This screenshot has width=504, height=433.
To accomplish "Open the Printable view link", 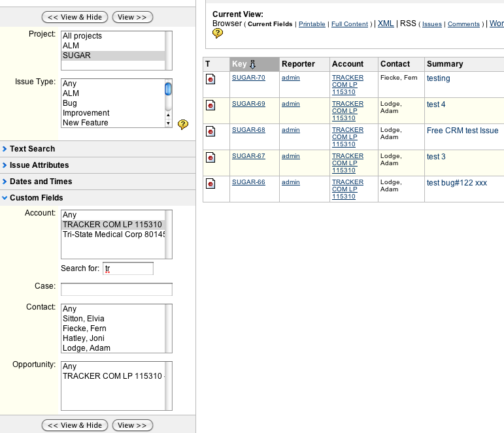I will [x=312, y=24].
